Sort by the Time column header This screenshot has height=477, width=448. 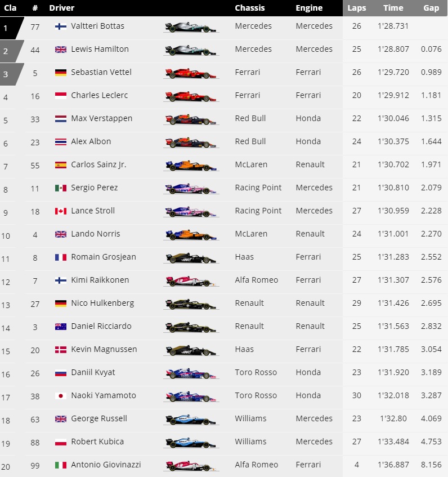393,8
